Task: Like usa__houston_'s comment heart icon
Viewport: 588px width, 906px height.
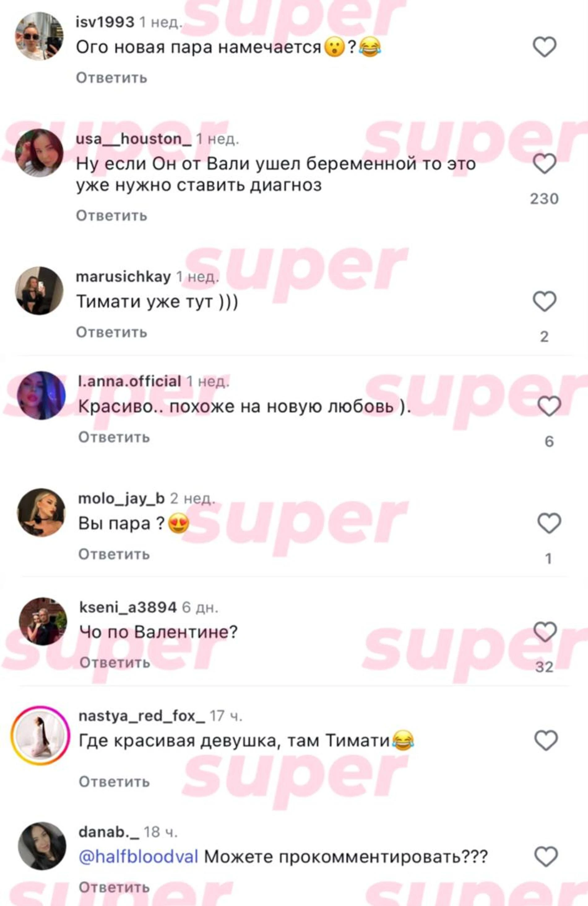Action: point(544,164)
